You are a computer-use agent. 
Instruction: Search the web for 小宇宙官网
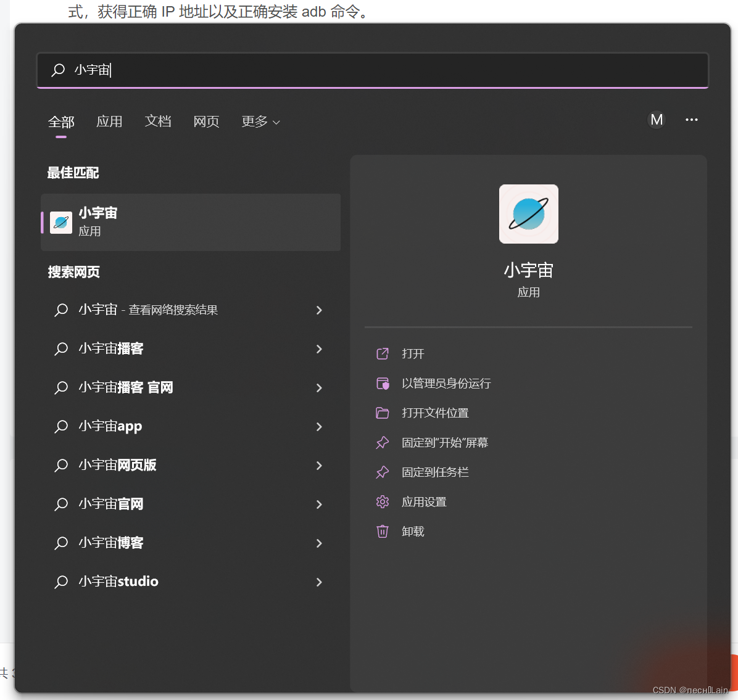[111, 504]
